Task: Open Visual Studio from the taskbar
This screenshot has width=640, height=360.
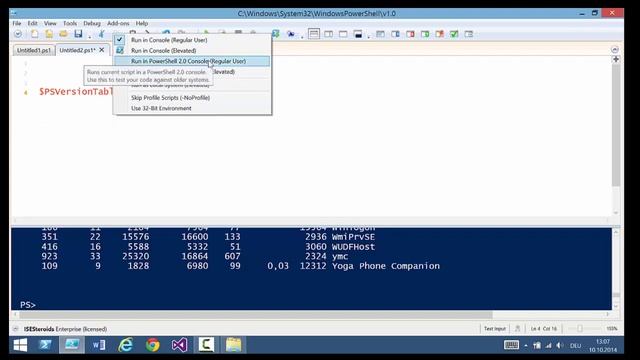Action: click(x=179, y=345)
